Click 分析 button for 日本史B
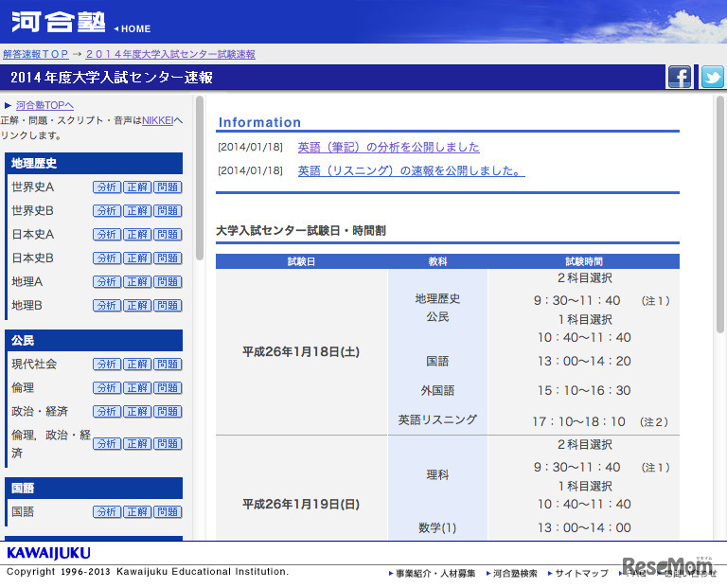 pos(107,258)
